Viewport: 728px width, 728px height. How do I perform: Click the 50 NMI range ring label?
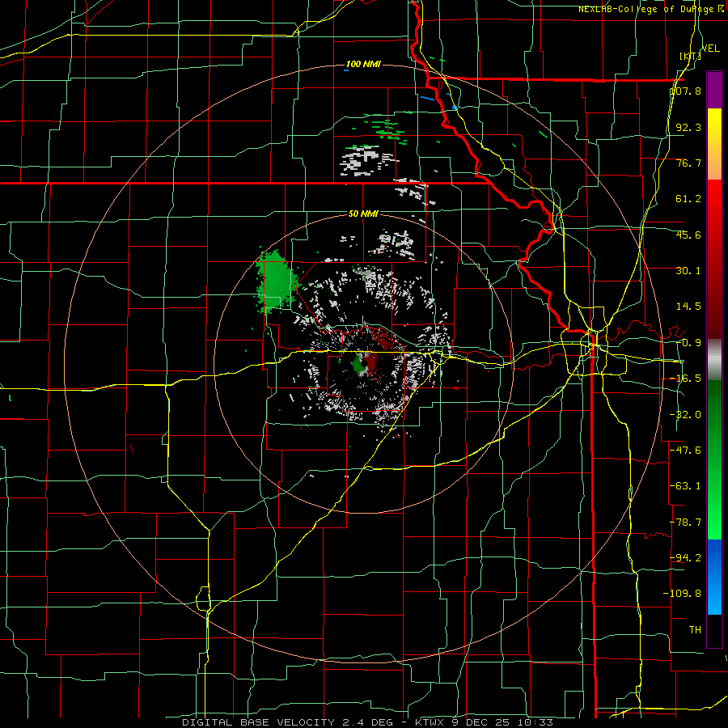(363, 214)
